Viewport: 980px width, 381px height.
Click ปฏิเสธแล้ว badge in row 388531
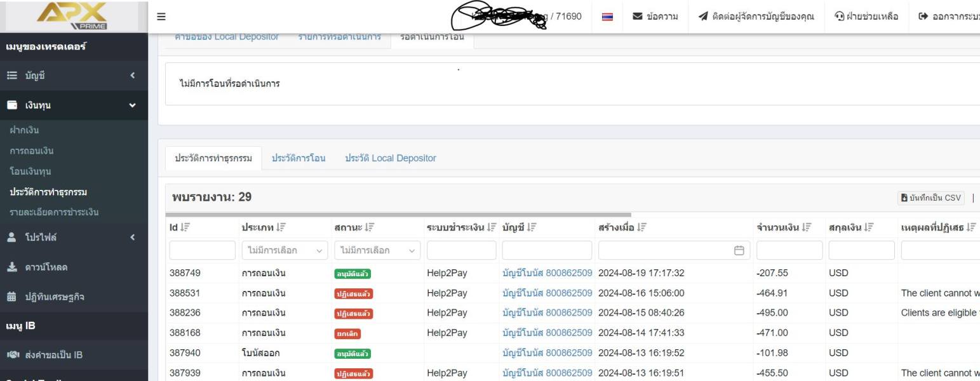pos(353,294)
